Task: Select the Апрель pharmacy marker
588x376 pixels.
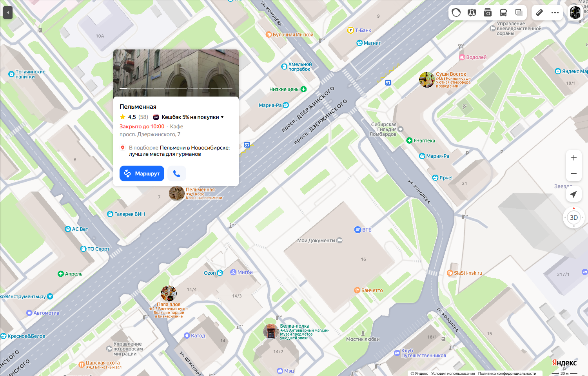Action: 61,274
